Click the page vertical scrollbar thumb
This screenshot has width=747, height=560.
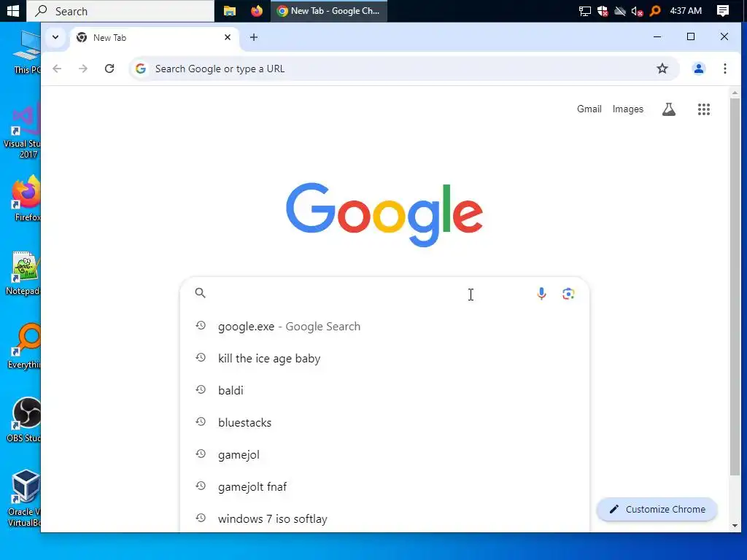click(735, 287)
